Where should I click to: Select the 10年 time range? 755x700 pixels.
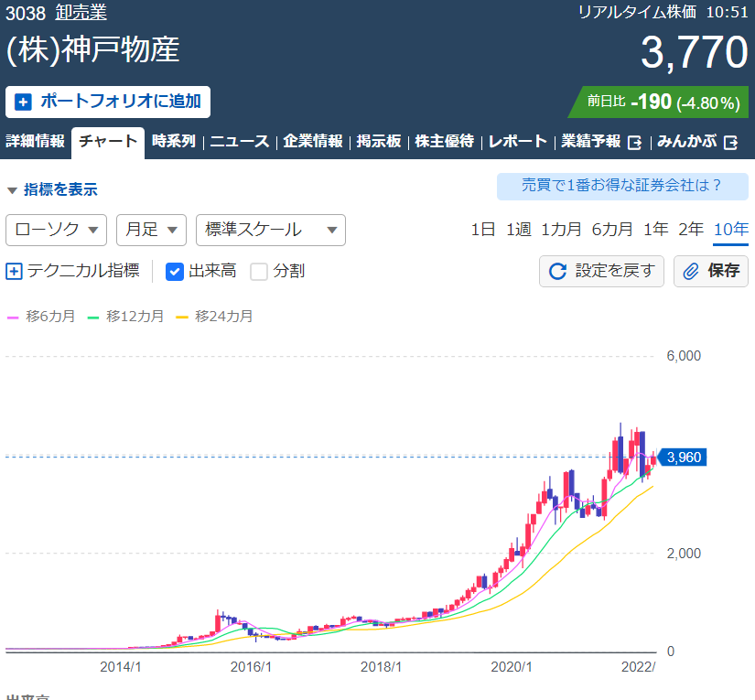pos(730,230)
